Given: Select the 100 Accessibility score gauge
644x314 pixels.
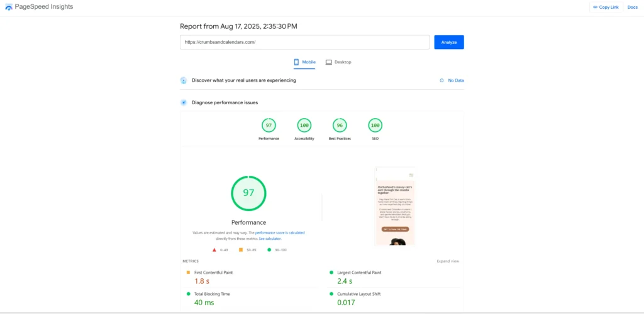Looking at the screenshot, I should coord(304,125).
